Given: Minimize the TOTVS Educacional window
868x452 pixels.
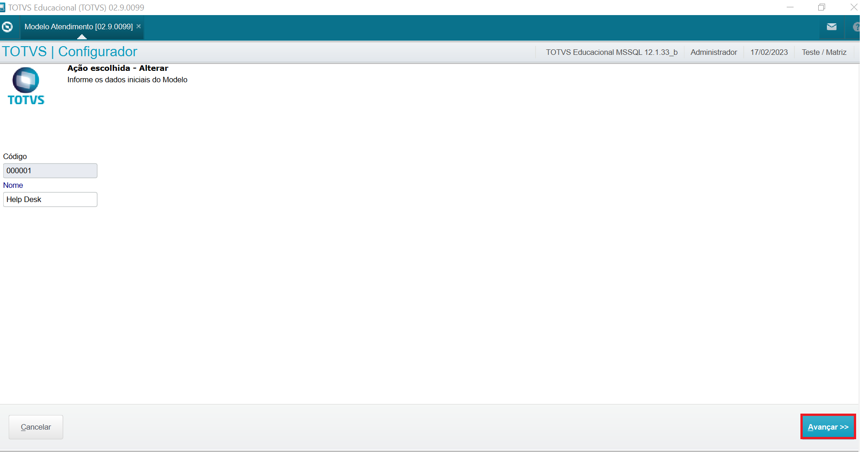Looking at the screenshot, I should [x=790, y=7].
